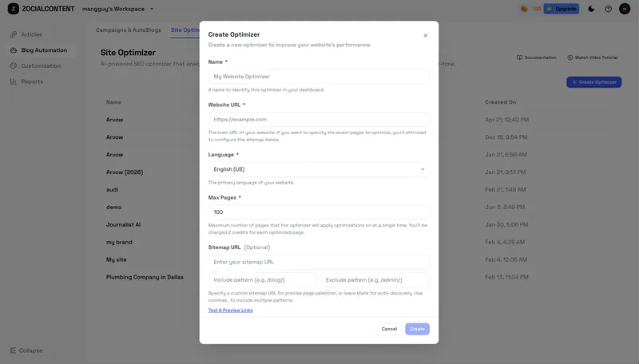Open the user avatar menu
639x364 pixels.
pos(625,9)
